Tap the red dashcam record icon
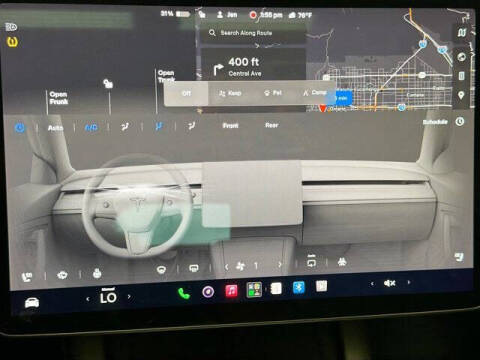This screenshot has height=360, width=480. click(253, 15)
